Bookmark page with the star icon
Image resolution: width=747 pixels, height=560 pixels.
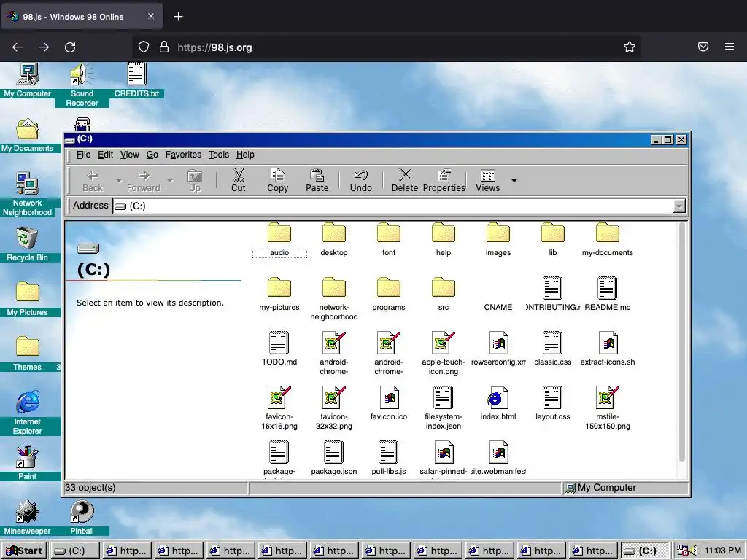point(630,47)
